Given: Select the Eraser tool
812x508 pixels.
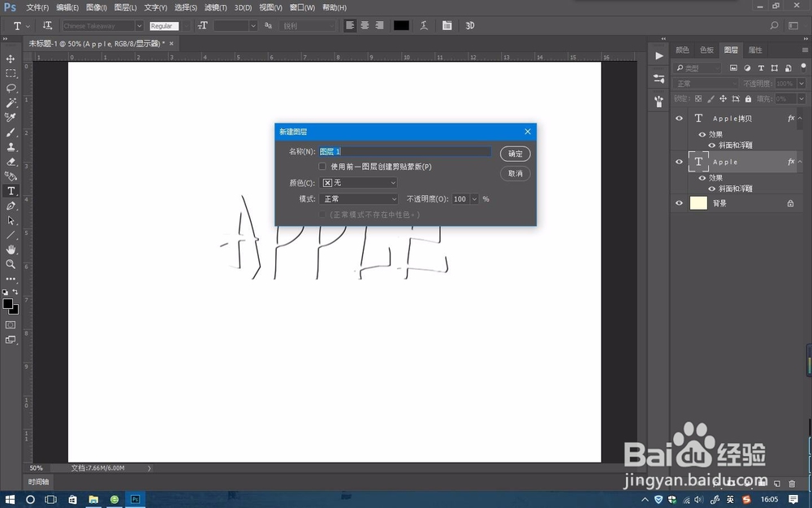Looking at the screenshot, I should pos(11,162).
